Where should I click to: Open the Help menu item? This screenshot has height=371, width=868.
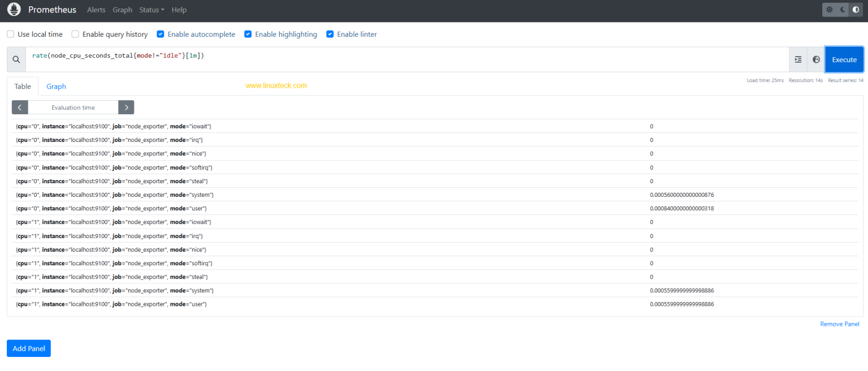179,10
